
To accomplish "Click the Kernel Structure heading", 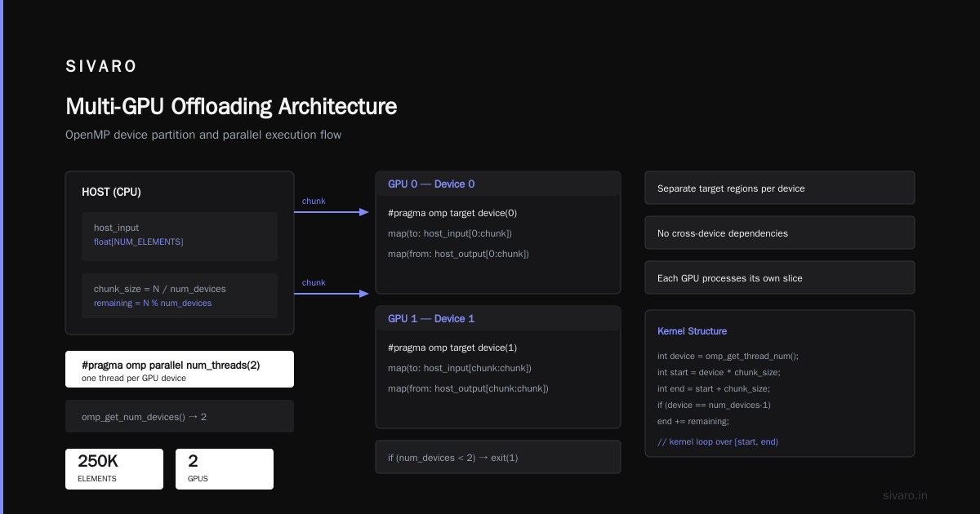I will tap(692, 331).
